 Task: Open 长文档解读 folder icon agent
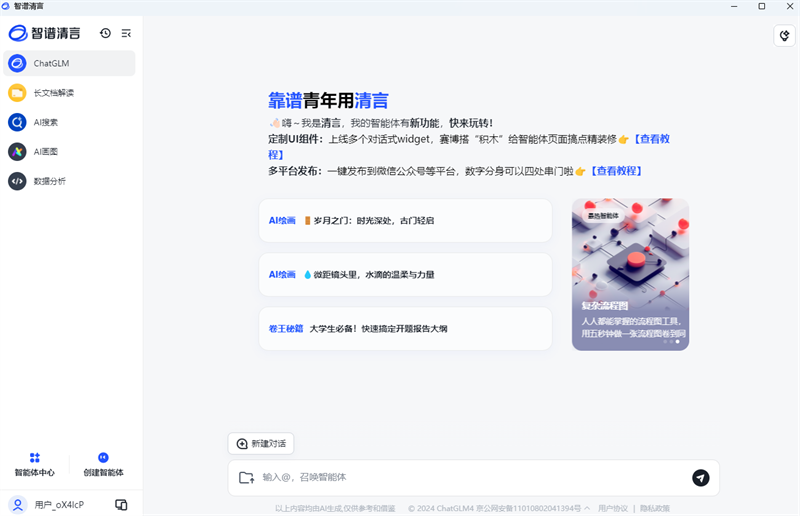(17, 93)
